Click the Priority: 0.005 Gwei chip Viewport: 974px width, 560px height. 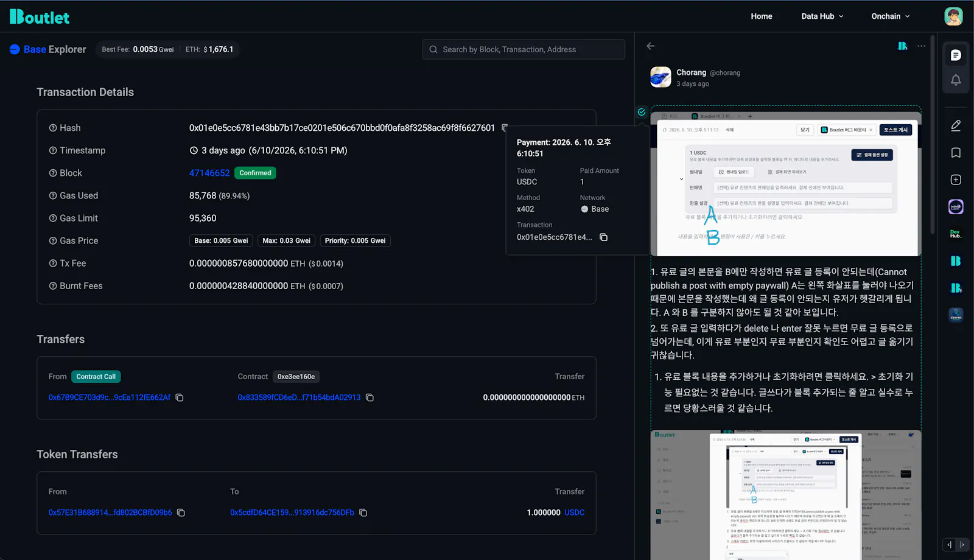click(x=355, y=240)
